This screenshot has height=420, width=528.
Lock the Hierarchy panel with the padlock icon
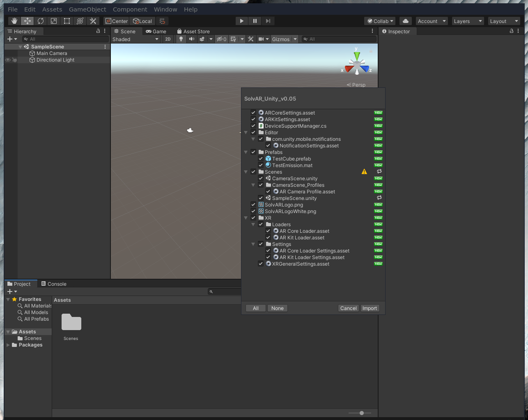click(x=98, y=31)
